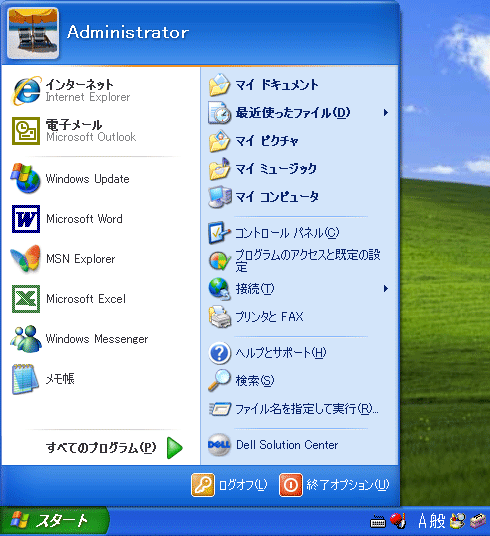Select MSN Explorer menu text
Image resolution: width=490 pixels, height=536 pixels.
pyautogui.click(x=81, y=259)
